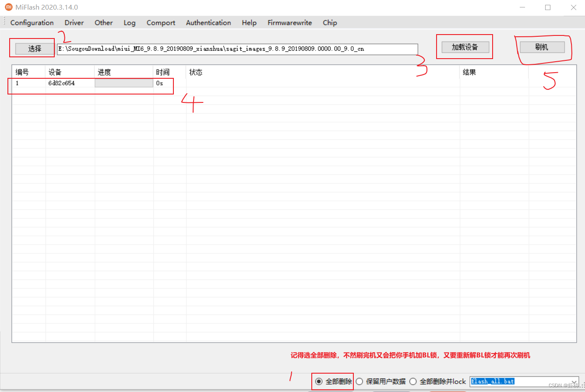Screen dimensions: 585x392
Task: Minimize the MiFlash window
Action: pos(522,7)
